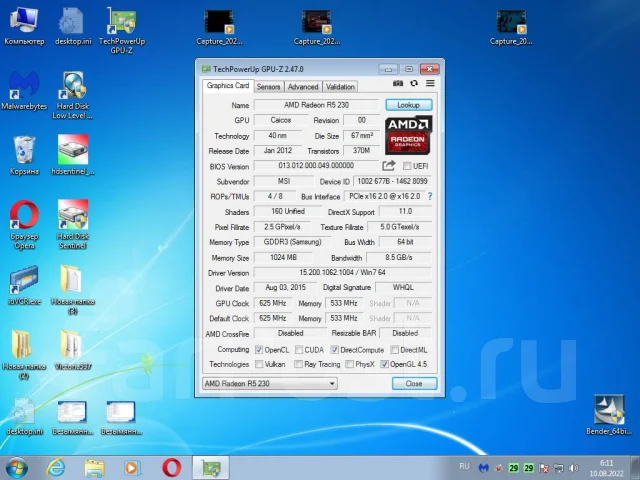The image size is (640, 480).
Task: Click the BIOS Version field
Action: pyautogui.click(x=316, y=166)
